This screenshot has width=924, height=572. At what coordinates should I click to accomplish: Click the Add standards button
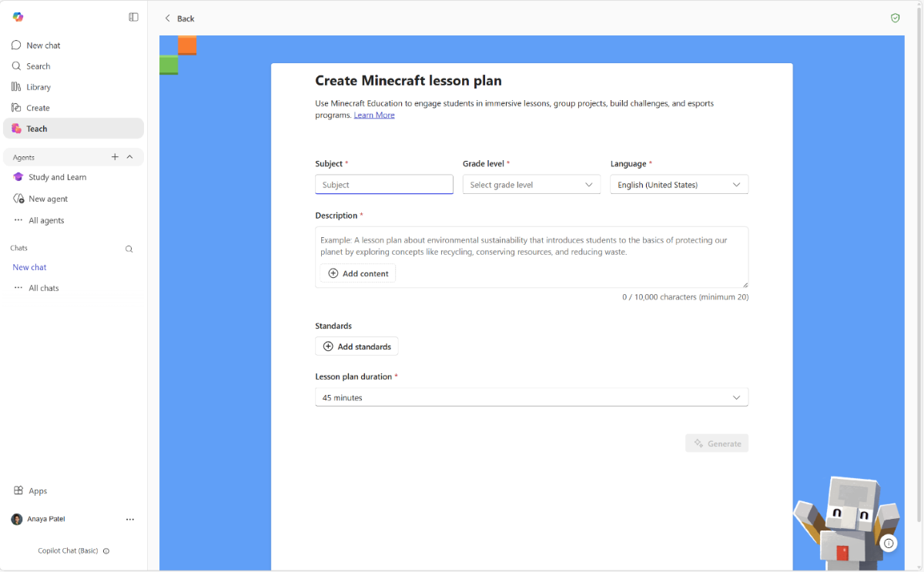coord(357,346)
